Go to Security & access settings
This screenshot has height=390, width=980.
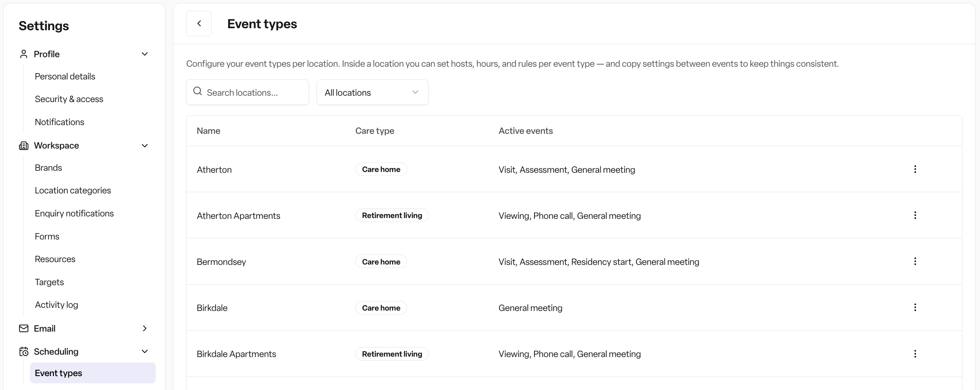click(x=69, y=99)
